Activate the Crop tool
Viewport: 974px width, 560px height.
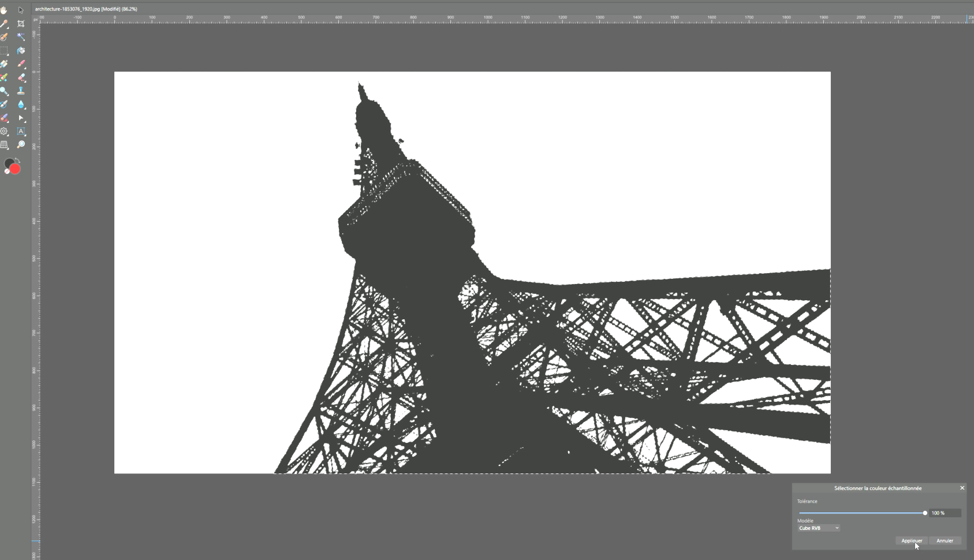pos(21,24)
